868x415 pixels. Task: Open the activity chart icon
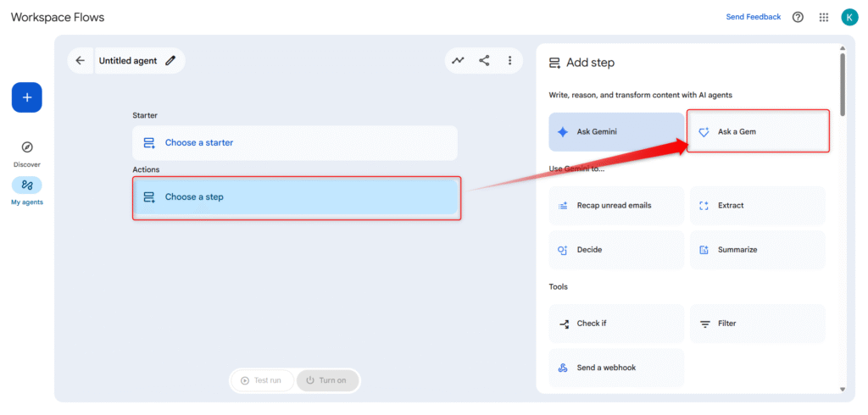pos(458,61)
